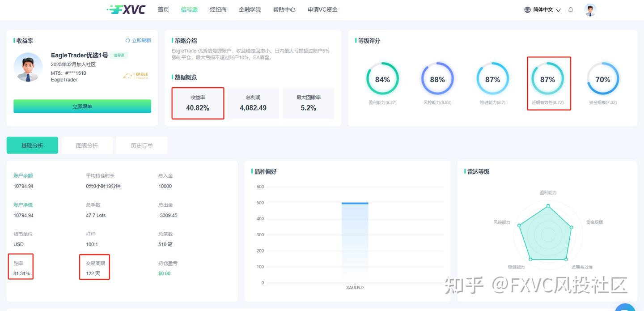
Task: Click the 资金规模 radar axis label
Action: tap(594, 222)
